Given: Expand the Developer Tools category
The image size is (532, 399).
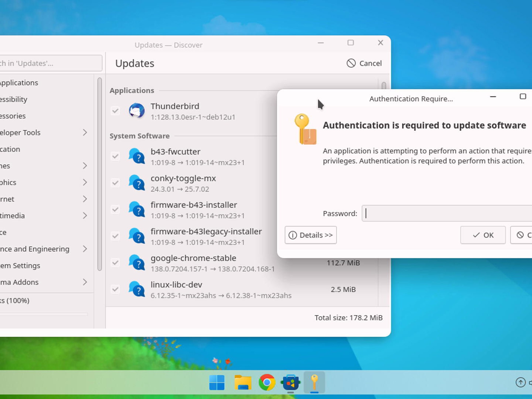Looking at the screenshot, I should point(85,132).
